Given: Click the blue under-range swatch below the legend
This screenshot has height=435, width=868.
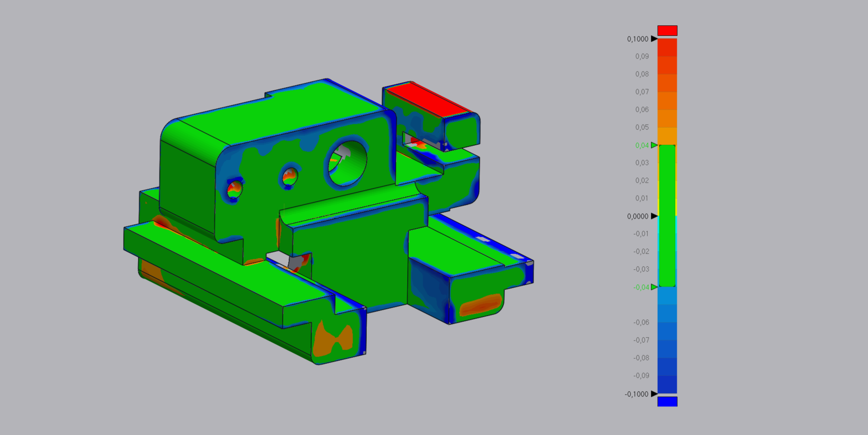Looking at the screenshot, I should [x=667, y=401].
